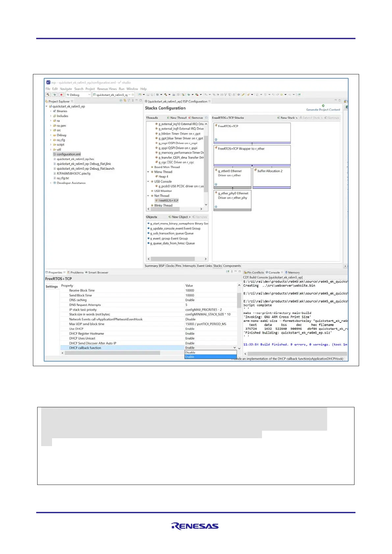Viewport: 392px width, 554px height.
Task: Select Enable in the dropdown list
Action: pos(211,357)
